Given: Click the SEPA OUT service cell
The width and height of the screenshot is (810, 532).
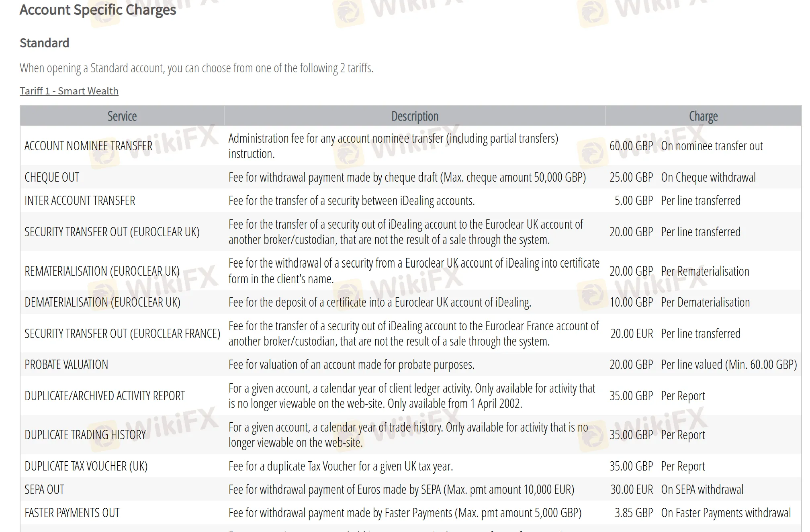Looking at the screenshot, I should tap(45, 489).
